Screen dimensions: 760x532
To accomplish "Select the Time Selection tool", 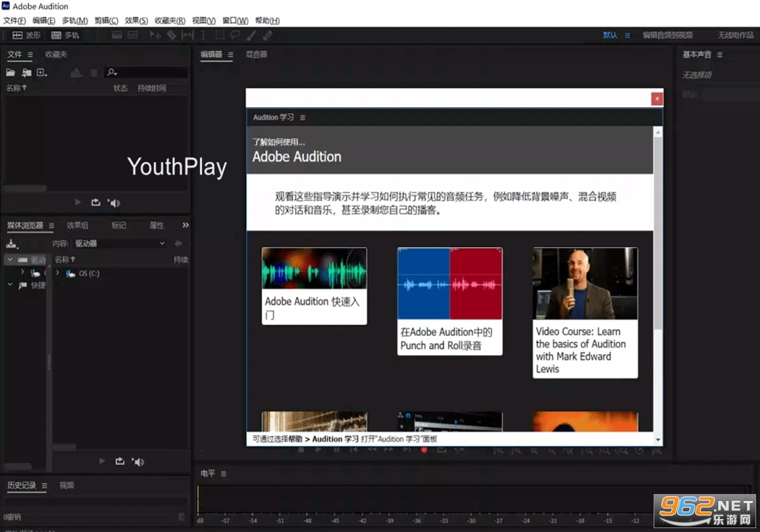I will point(203,36).
